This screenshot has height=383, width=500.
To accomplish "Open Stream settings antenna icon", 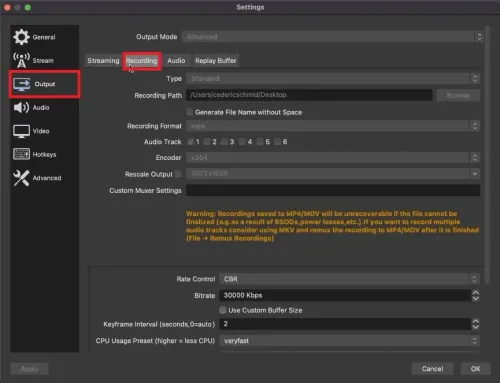I will pos(21,60).
